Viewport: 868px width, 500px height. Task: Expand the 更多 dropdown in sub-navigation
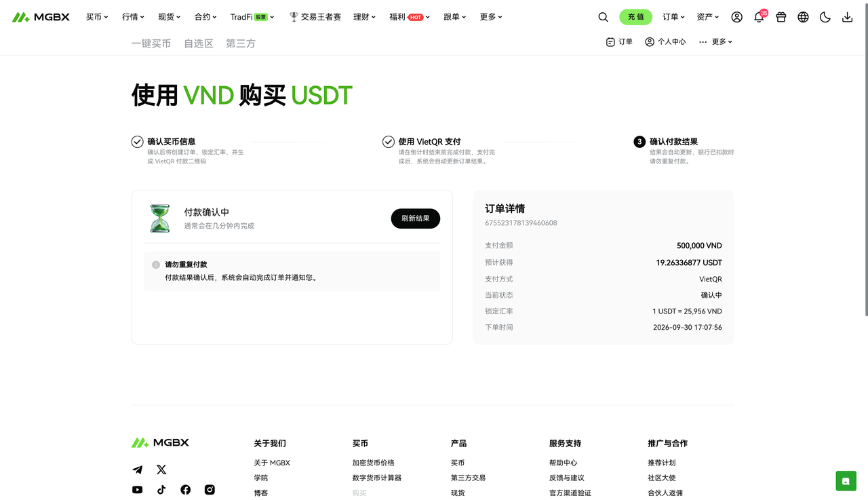[715, 42]
